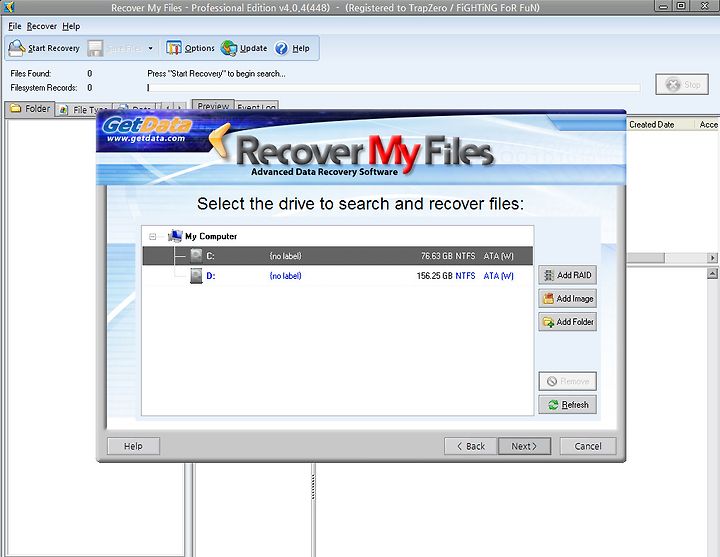This screenshot has height=557, width=720.
Task: Select the D: drive row label
Action: [211, 276]
